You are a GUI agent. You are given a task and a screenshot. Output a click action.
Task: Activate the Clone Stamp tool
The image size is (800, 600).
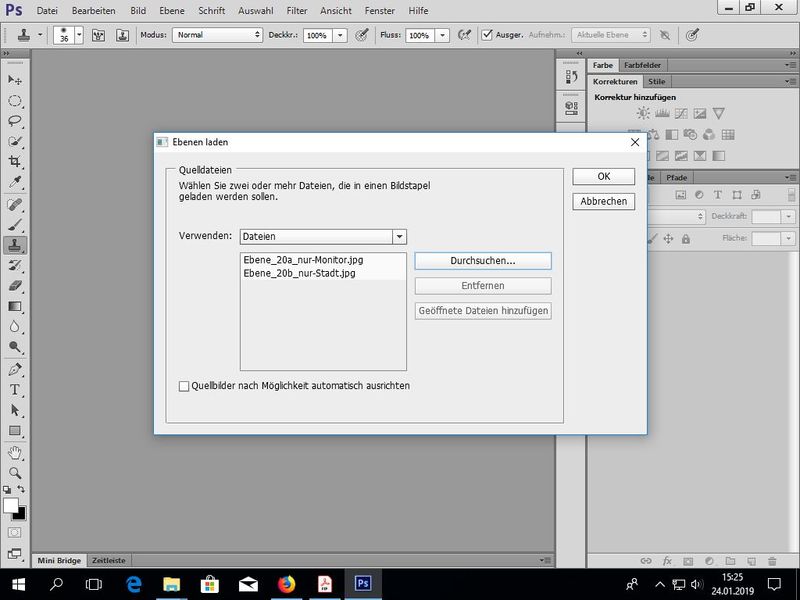15,244
